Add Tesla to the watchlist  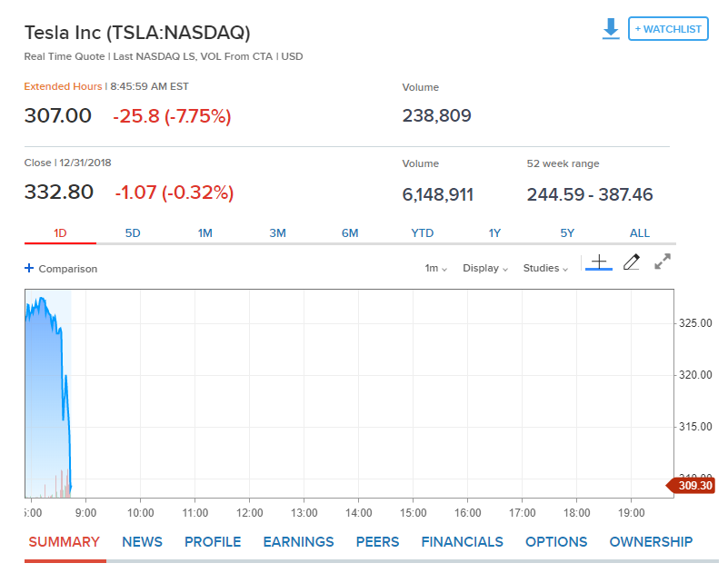(668, 29)
